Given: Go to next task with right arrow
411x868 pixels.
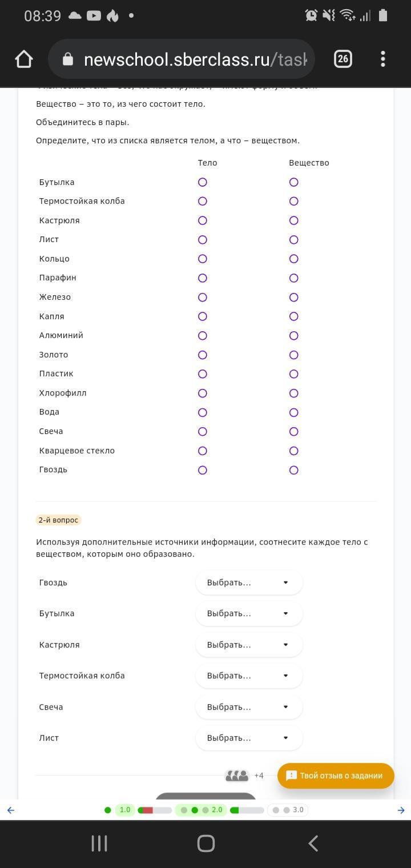Looking at the screenshot, I should tap(401, 810).
